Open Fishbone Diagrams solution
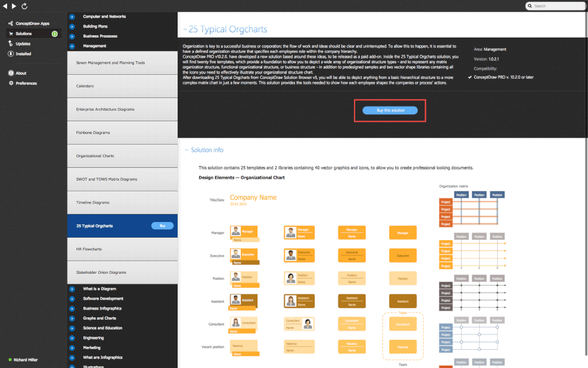 [x=122, y=132]
